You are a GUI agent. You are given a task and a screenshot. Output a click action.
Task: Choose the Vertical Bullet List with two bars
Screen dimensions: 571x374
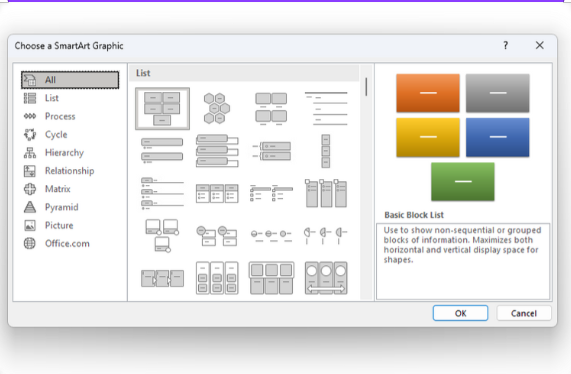(162, 150)
